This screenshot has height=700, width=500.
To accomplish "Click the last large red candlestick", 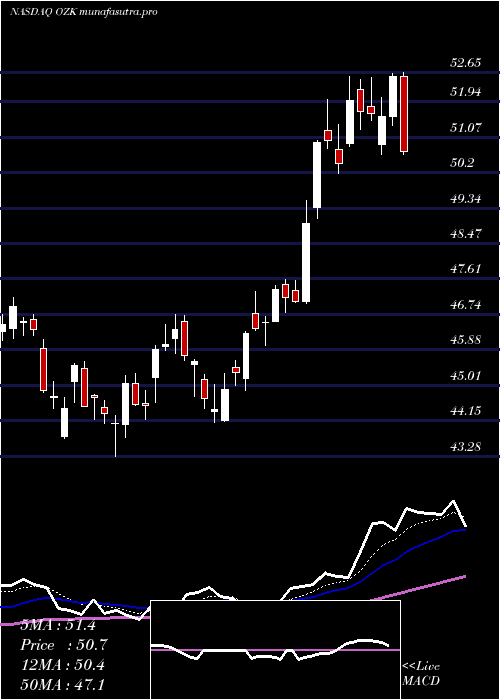I will [x=404, y=114].
